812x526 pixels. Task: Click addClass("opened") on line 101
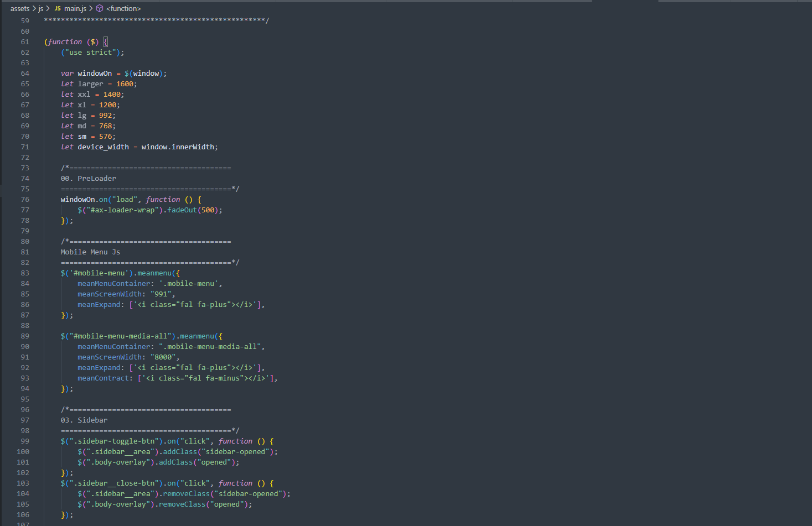[x=197, y=462]
